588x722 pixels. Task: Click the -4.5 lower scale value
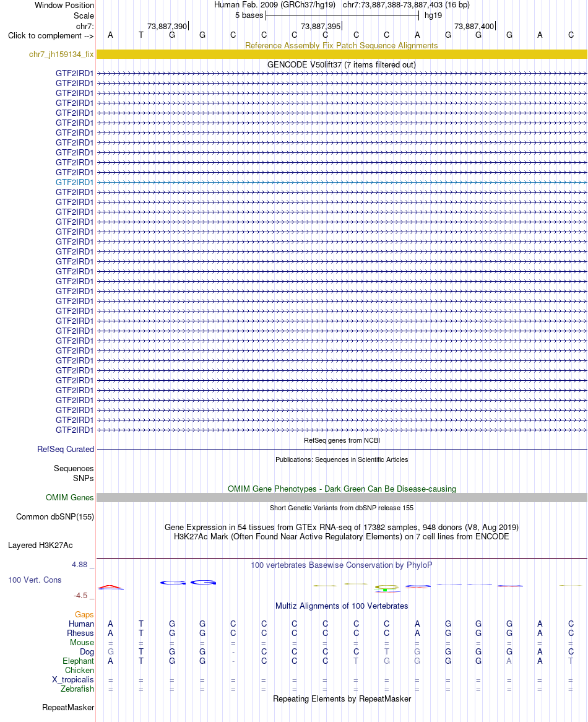point(80,596)
